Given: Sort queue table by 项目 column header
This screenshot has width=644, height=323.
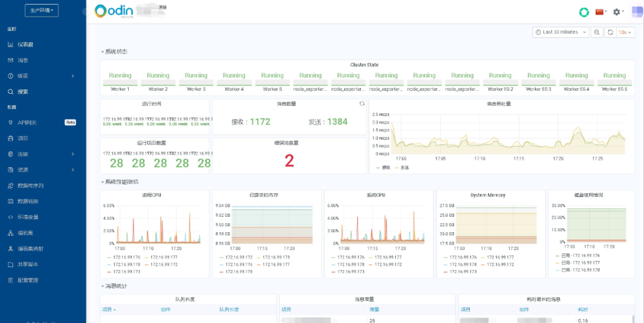Looking at the screenshot, I should (109, 309).
